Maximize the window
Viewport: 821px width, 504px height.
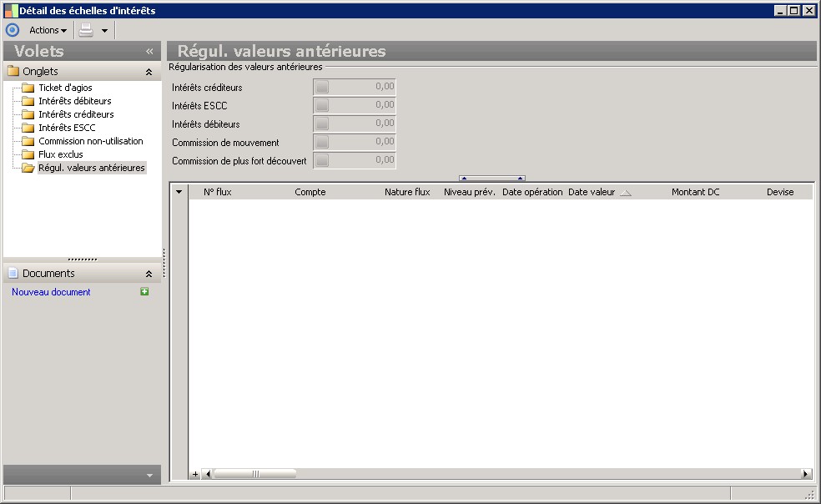point(794,11)
